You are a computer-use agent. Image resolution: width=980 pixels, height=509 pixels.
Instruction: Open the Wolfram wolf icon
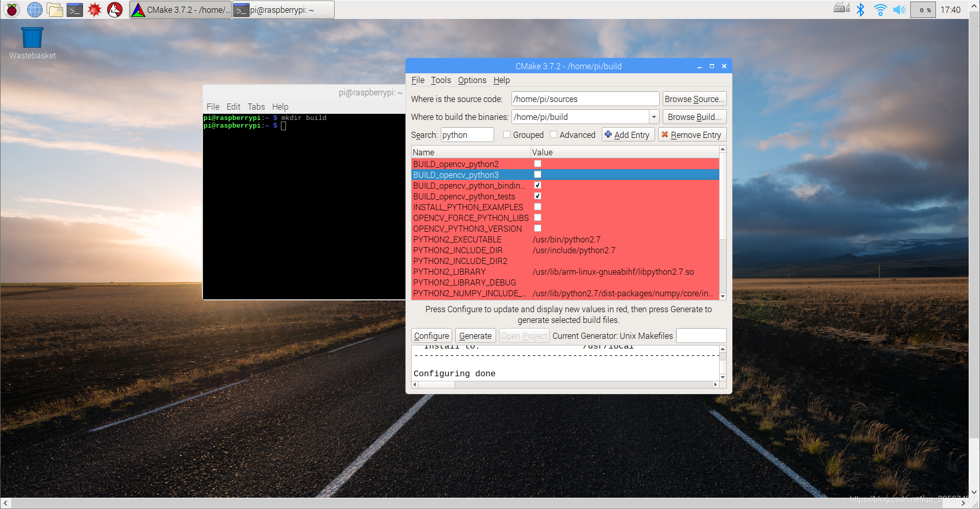[115, 10]
